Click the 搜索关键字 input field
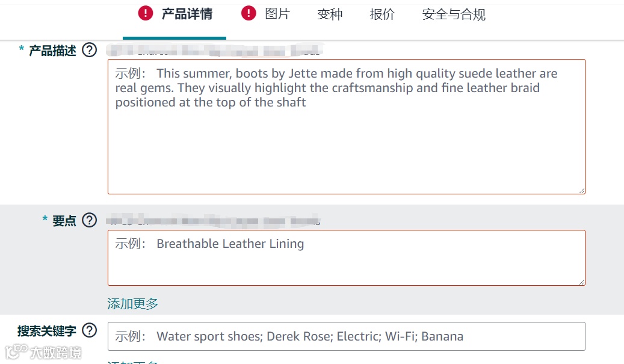 pyautogui.click(x=346, y=336)
